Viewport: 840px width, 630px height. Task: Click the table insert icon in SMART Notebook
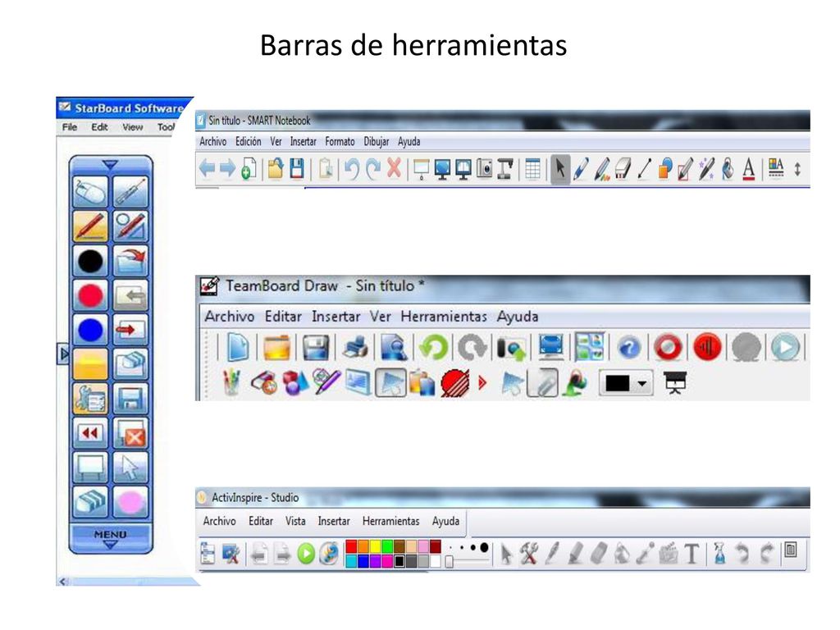point(532,169)
